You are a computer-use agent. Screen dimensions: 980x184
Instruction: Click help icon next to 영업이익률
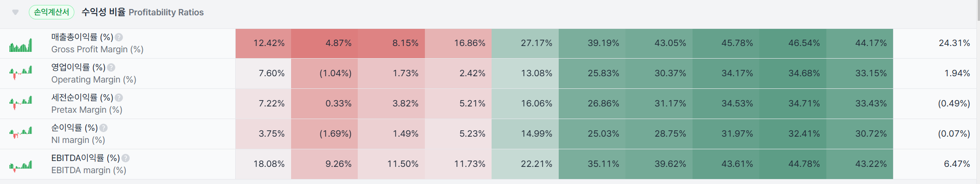(111, 68)
